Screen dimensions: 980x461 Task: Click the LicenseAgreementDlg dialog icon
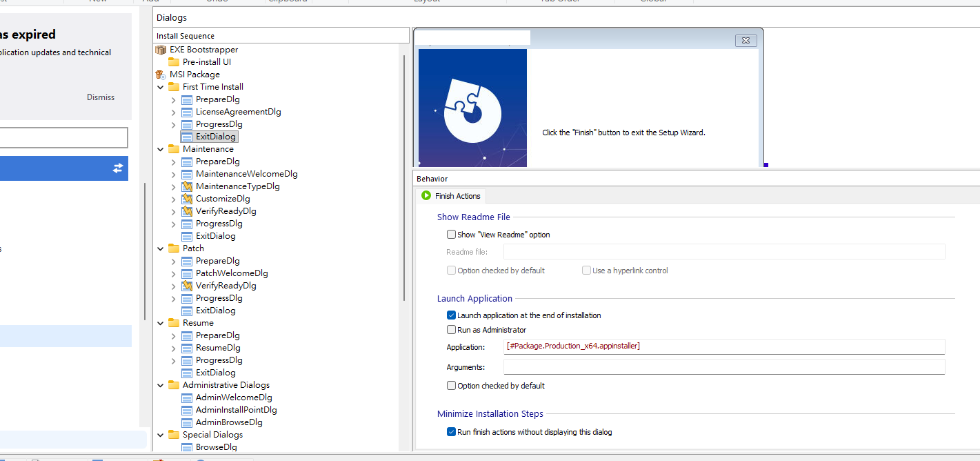click(x=186, y=112)
